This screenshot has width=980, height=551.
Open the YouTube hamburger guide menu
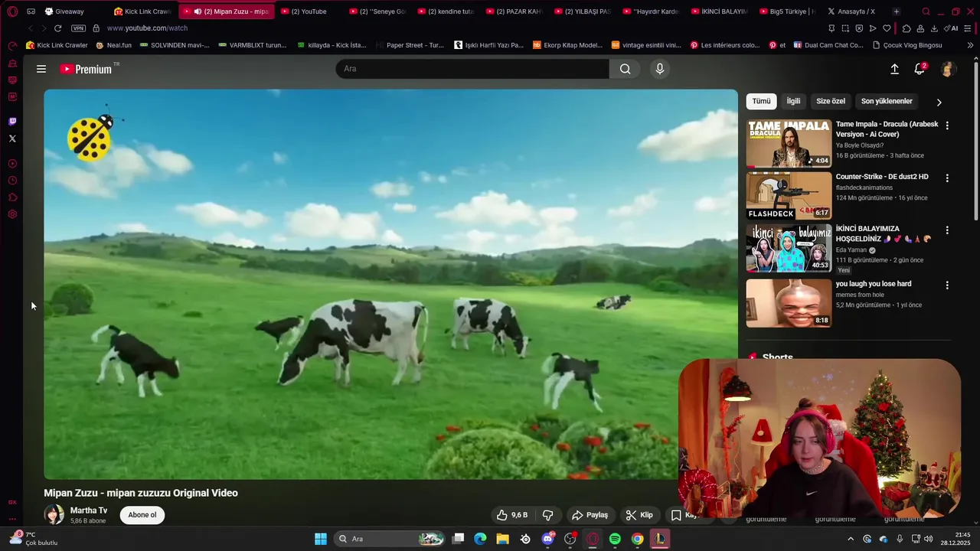click(x=41, y=69)
